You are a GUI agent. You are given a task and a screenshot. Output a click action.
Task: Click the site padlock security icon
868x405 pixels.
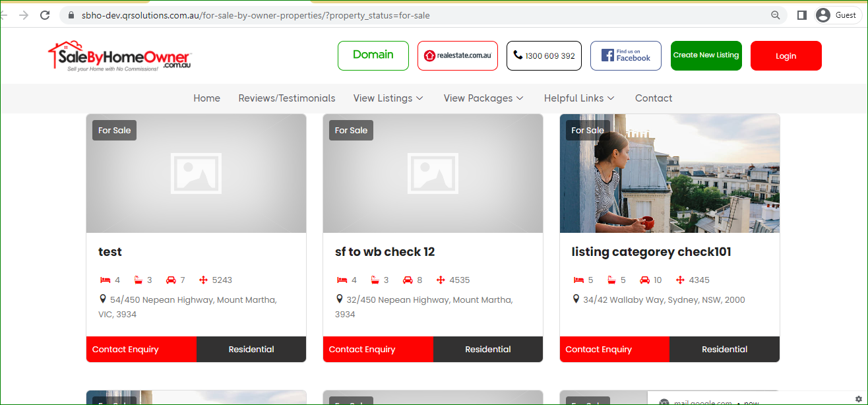pyautogui.click(x=72, y=15)
